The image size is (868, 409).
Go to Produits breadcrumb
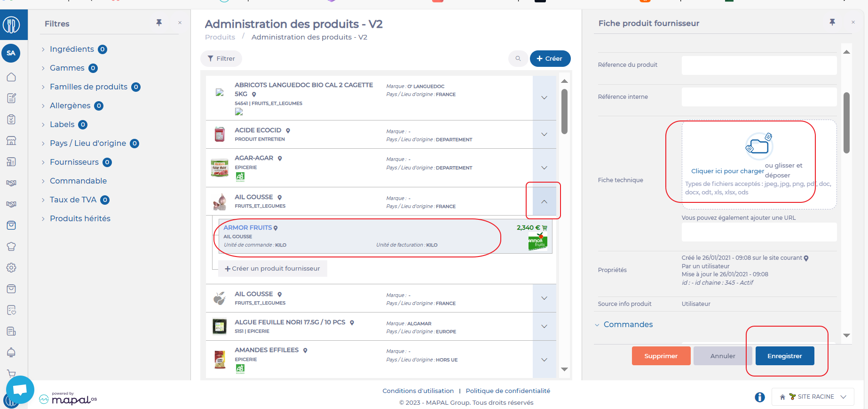pyautogui.click(x=220, y=37)
